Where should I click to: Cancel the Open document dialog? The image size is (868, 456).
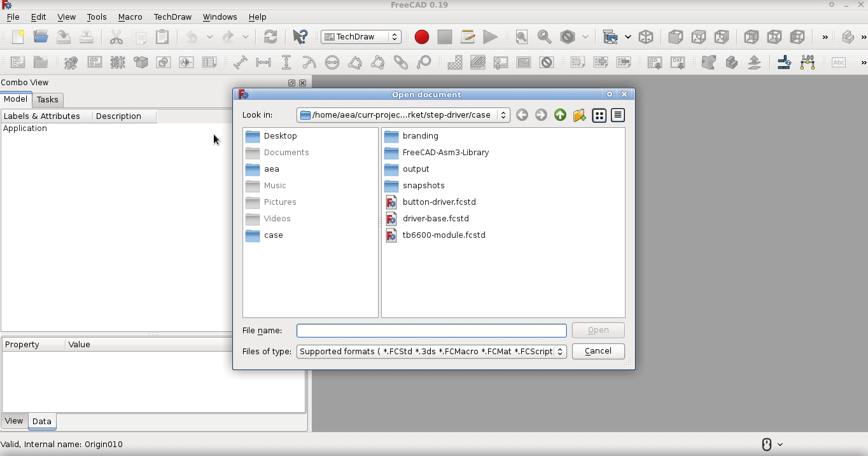pyautogui.click(x=598, y=350)
